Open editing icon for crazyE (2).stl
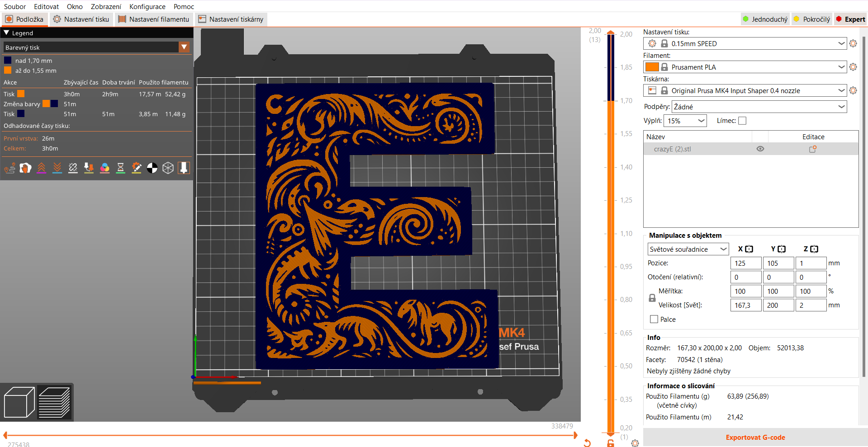This screenshot has width=868, height=447. coord(813,149)
